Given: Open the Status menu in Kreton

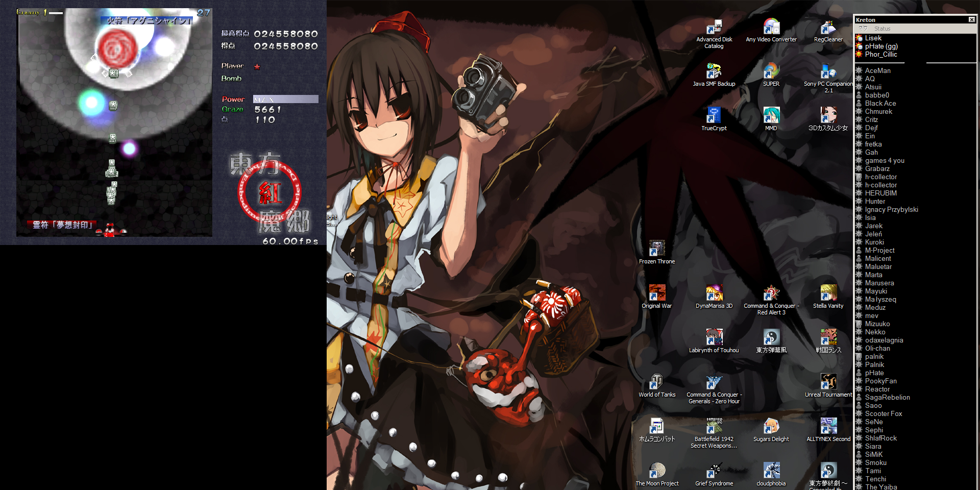Looking at the screenshot, I should click(x=881, y=29).
